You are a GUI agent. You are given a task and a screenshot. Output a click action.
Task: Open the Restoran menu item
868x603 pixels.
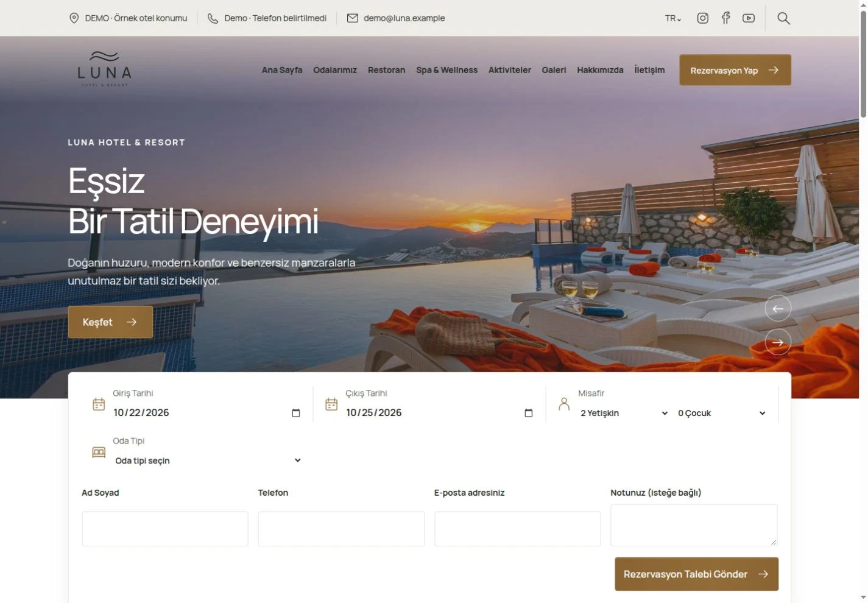click(x=386, y=70)
